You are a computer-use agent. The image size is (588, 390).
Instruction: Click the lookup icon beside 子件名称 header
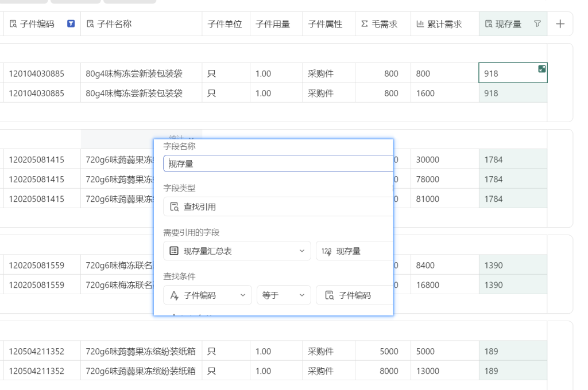pos(90,24)
